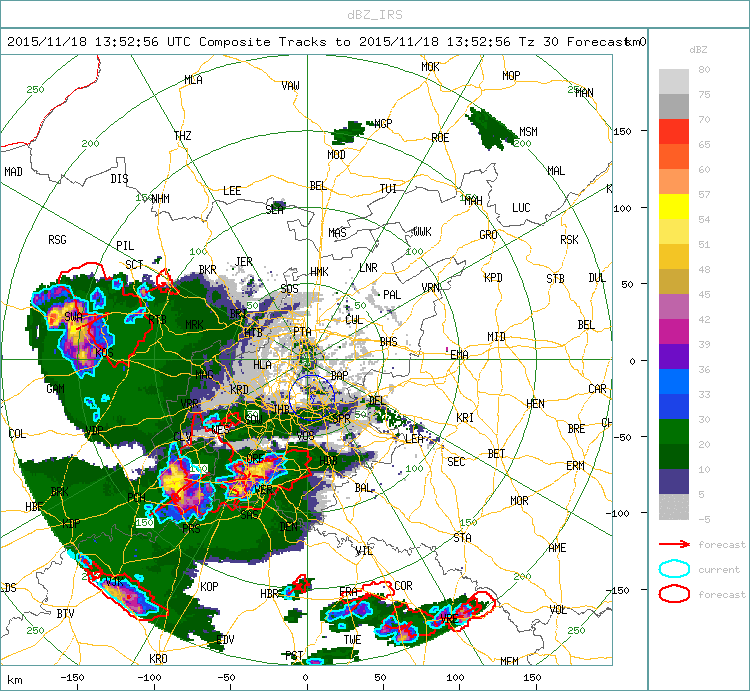Click the KOS station label

[104, 352]
